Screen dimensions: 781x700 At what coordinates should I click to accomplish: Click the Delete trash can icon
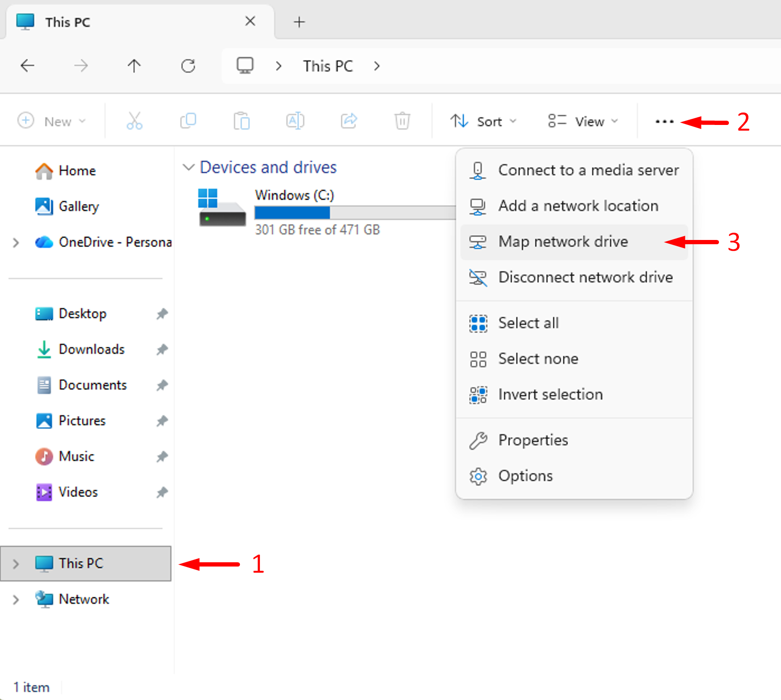click(402, 121)
